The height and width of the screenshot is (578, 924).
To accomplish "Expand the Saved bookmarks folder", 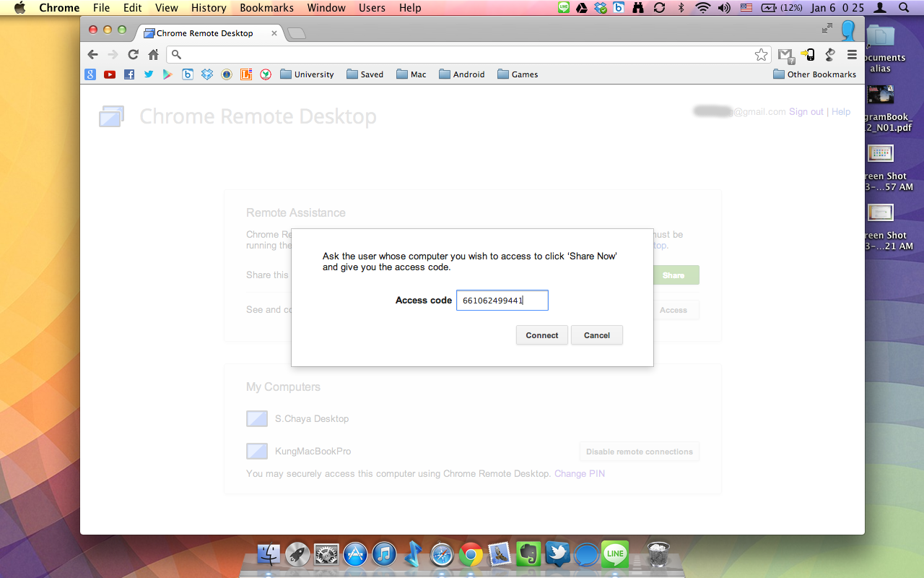I will 365,74.
